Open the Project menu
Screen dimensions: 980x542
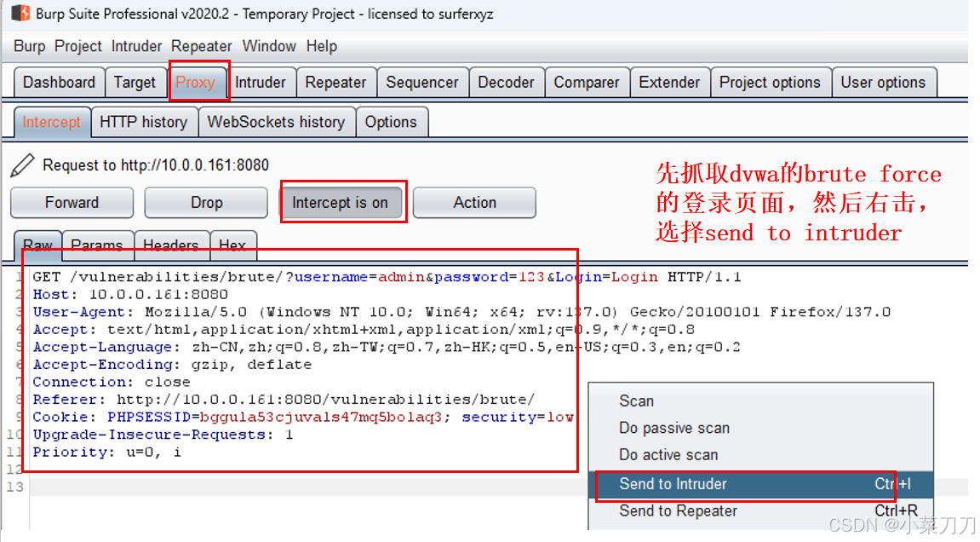click(x=77, y=46)
